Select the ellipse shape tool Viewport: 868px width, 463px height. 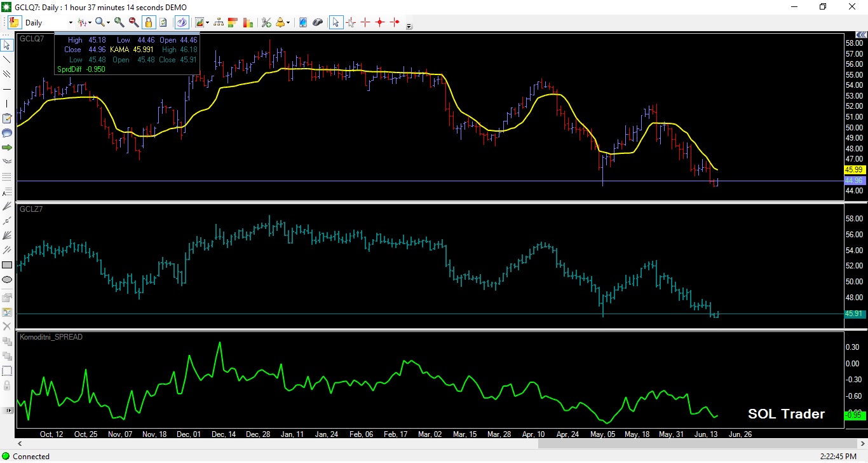(7, 279)
